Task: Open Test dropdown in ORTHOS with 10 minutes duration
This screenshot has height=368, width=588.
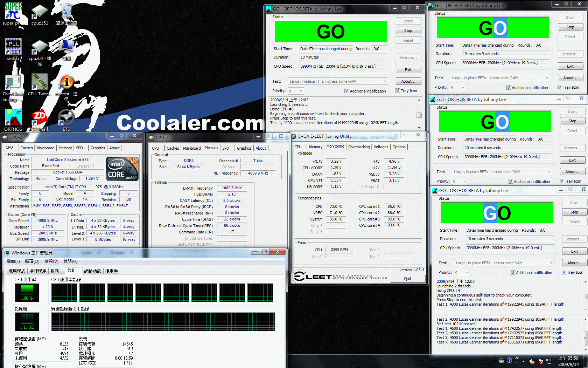Action: 338,81
